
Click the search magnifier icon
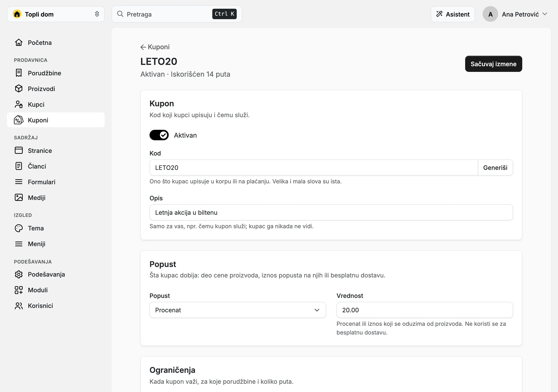pyautogui.click(x=120, y=14)
